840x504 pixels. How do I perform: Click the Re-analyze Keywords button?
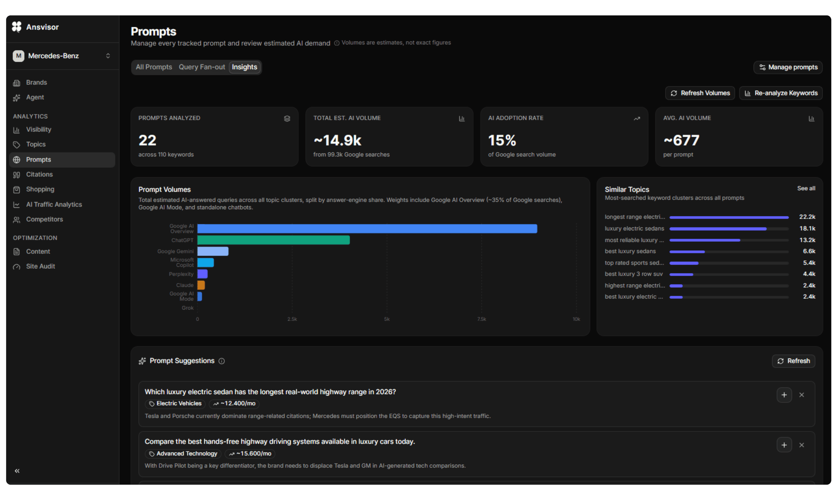780,93
